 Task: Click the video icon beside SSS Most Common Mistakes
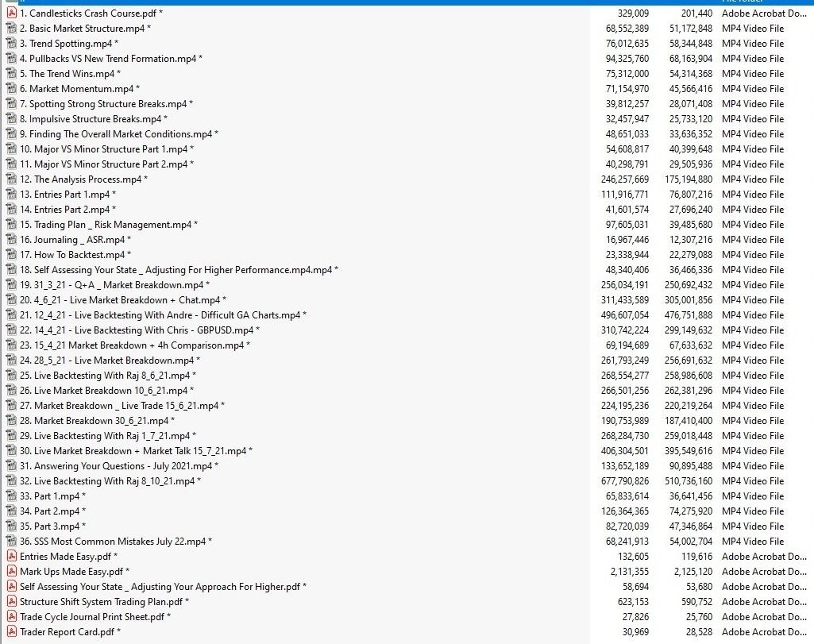coord(11,542)
